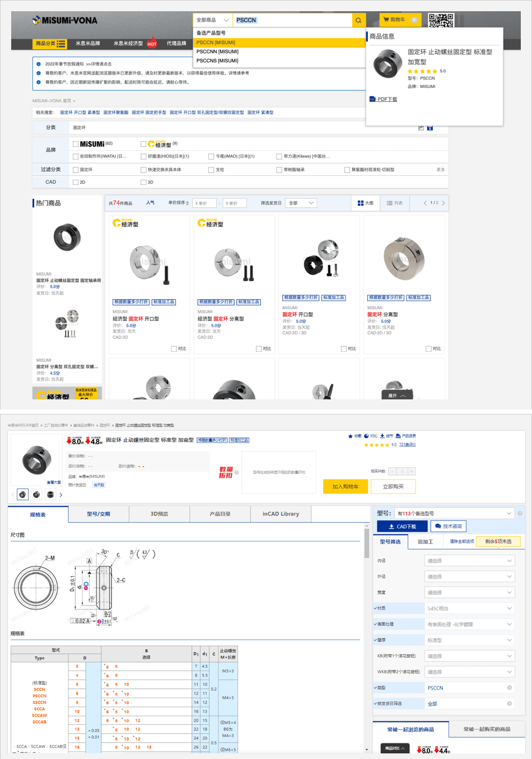Go to next results page arrow
This screenshot has height=759, width=532.
click(444, 203)
